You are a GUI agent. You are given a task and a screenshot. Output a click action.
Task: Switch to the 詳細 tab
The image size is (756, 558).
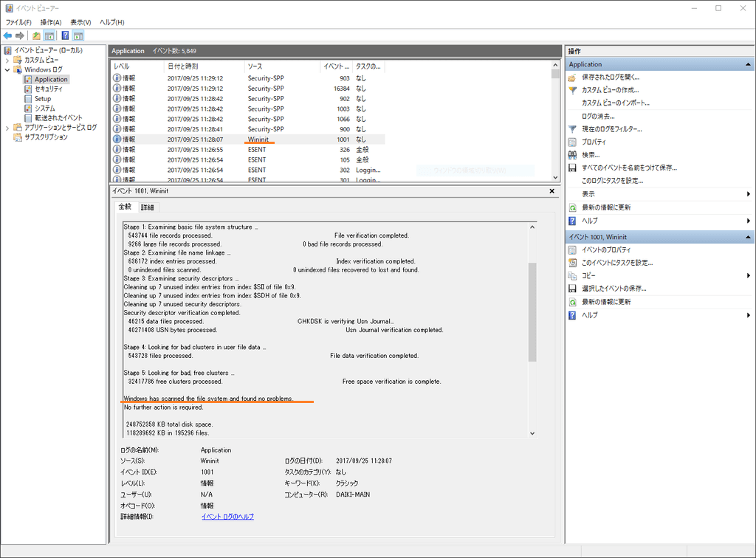[148, 207]
